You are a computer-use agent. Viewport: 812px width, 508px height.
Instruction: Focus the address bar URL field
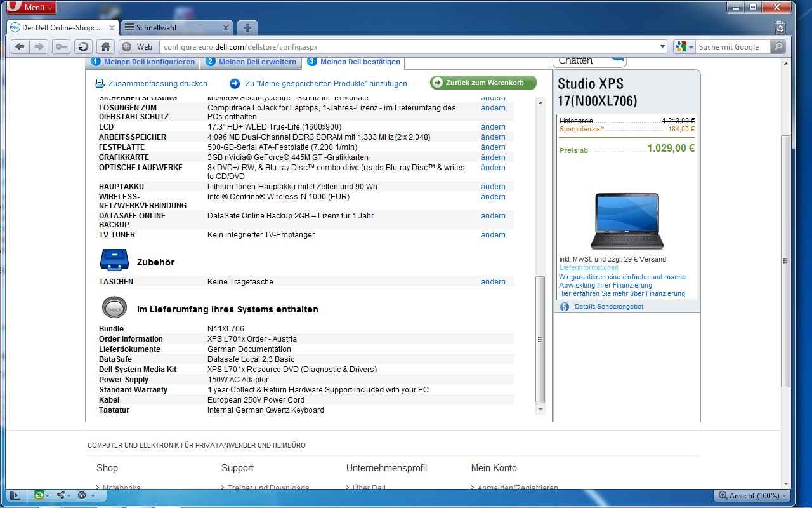[409, 46]
